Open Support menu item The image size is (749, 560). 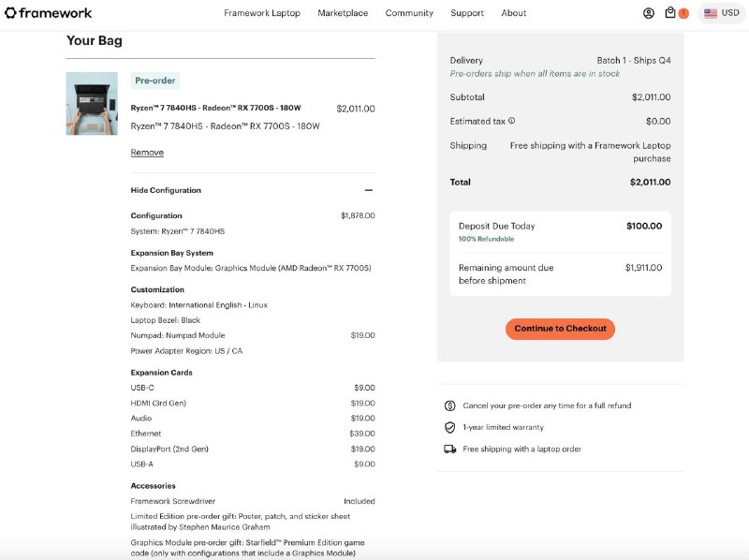[x=466, y=13]
